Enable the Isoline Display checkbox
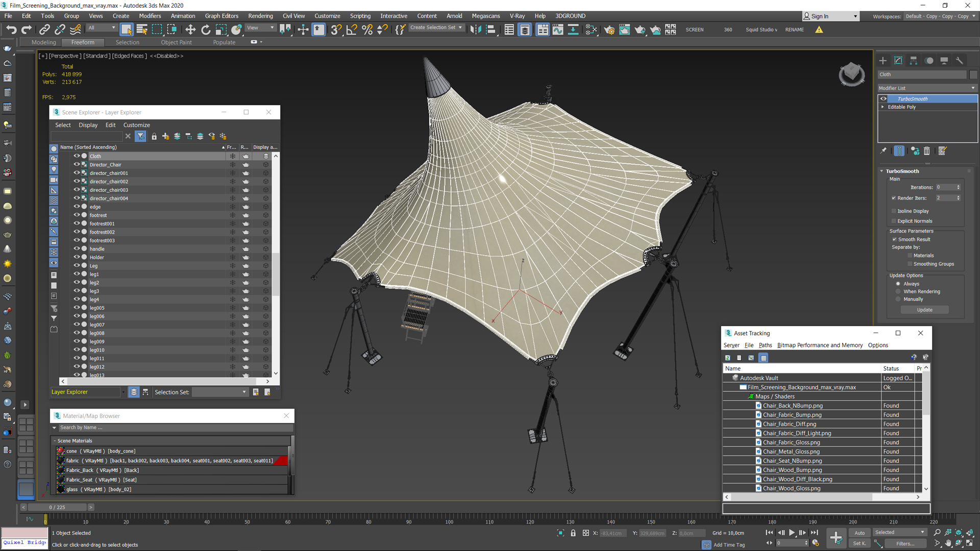The image size is (980, 551). pyautogui.click(x=894, y=211)
